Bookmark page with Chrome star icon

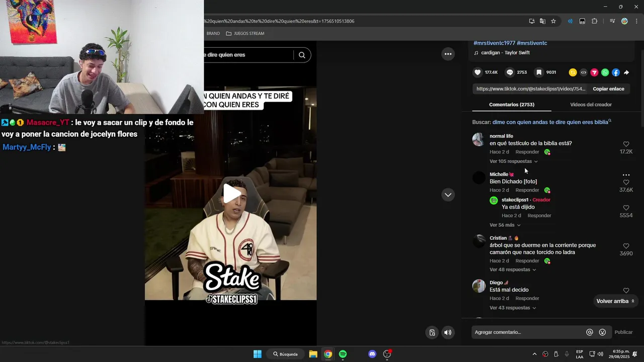553,21
